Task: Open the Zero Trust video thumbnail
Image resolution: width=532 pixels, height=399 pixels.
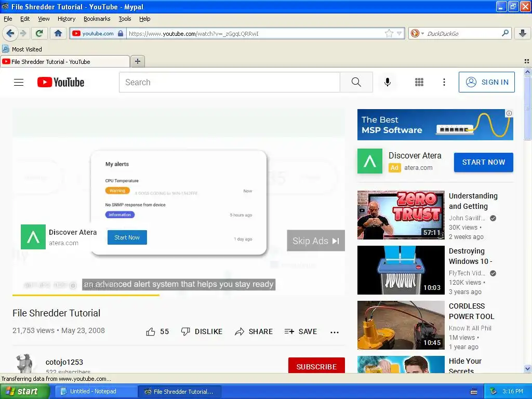Action: pos(401,215)
